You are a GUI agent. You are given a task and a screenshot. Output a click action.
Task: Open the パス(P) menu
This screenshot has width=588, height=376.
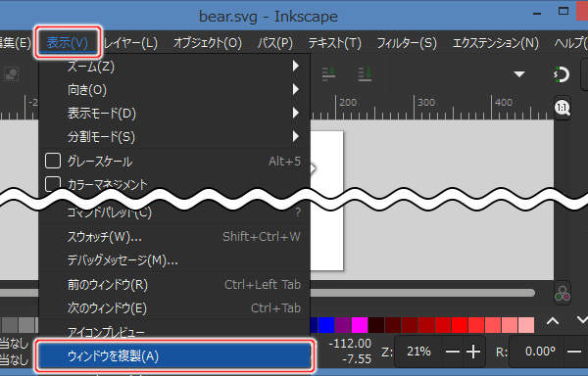tap(274, 43)
